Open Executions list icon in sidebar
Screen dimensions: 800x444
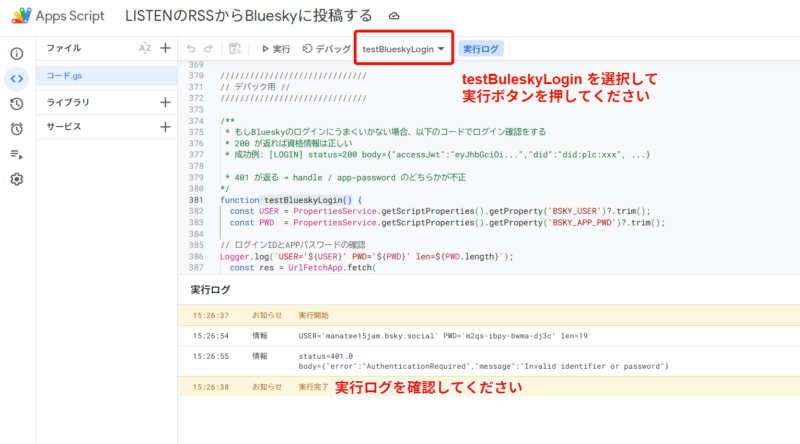coord(17,154)
